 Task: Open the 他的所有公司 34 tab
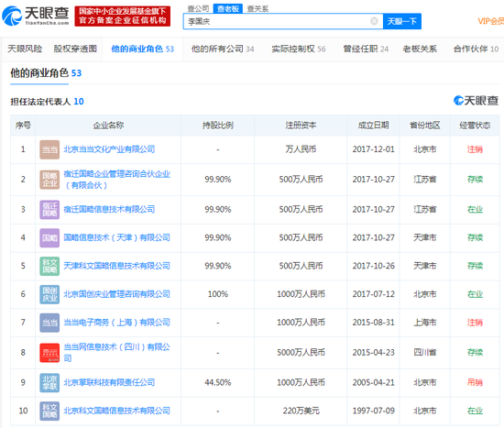click(x=223, y=49)
